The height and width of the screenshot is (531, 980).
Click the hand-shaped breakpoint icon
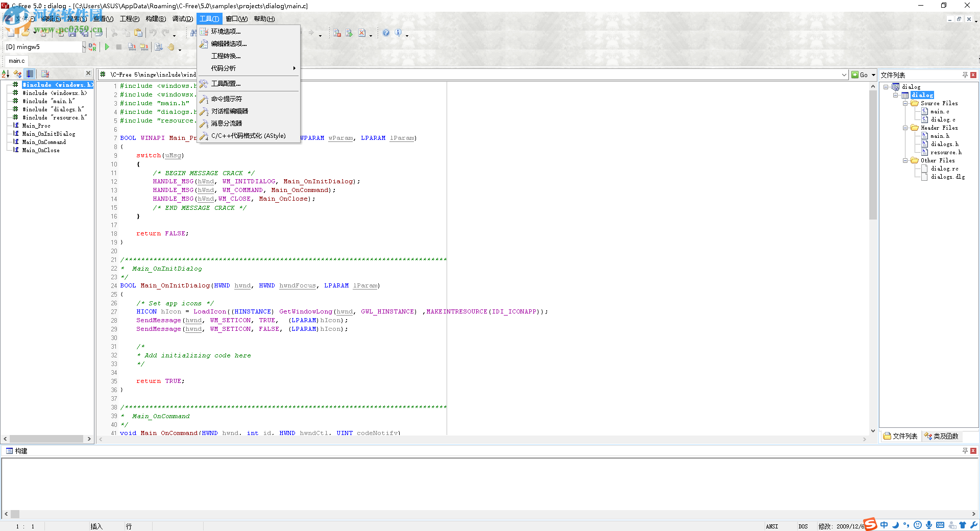(x=171, y=47)
